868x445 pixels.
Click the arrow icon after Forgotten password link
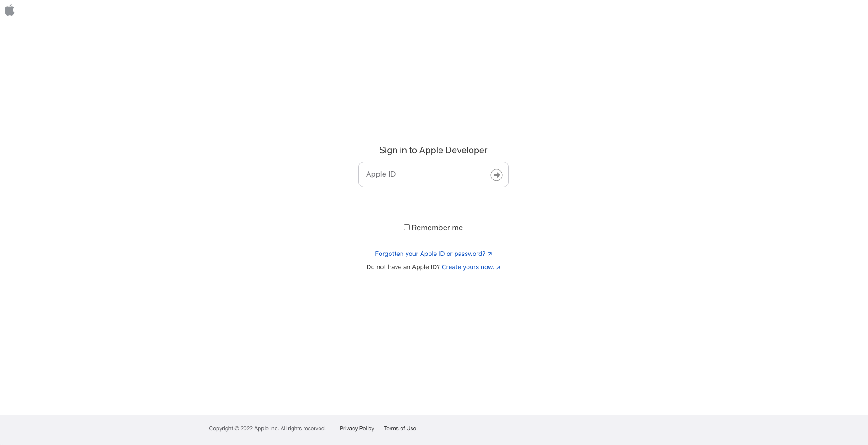[x=490, y=254]
